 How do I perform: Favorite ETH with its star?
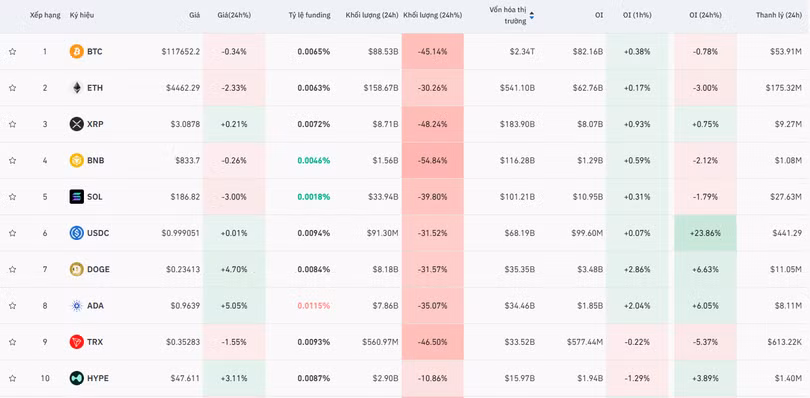[x=12, y=88]
